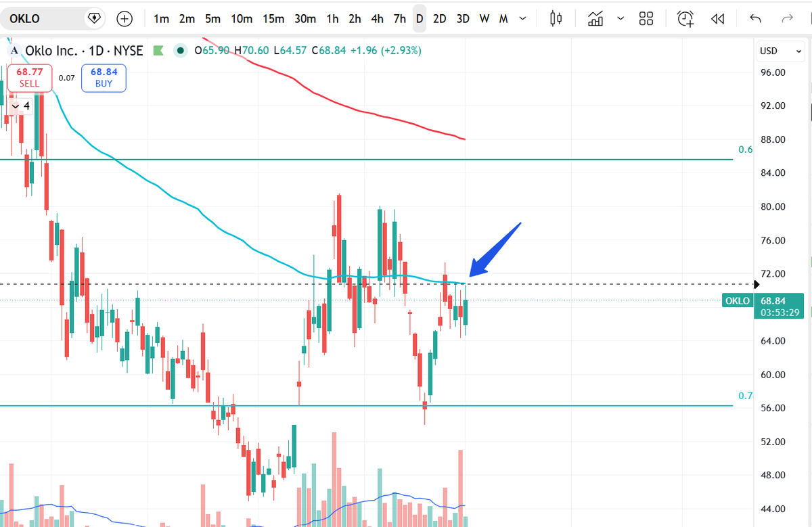
Task: Click the green market status dot
Action: tap(180, 50)
